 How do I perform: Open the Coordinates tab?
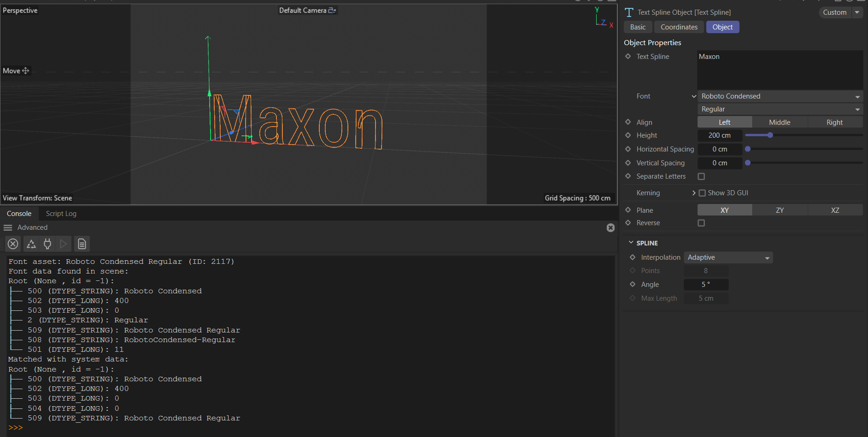(679, 27)
